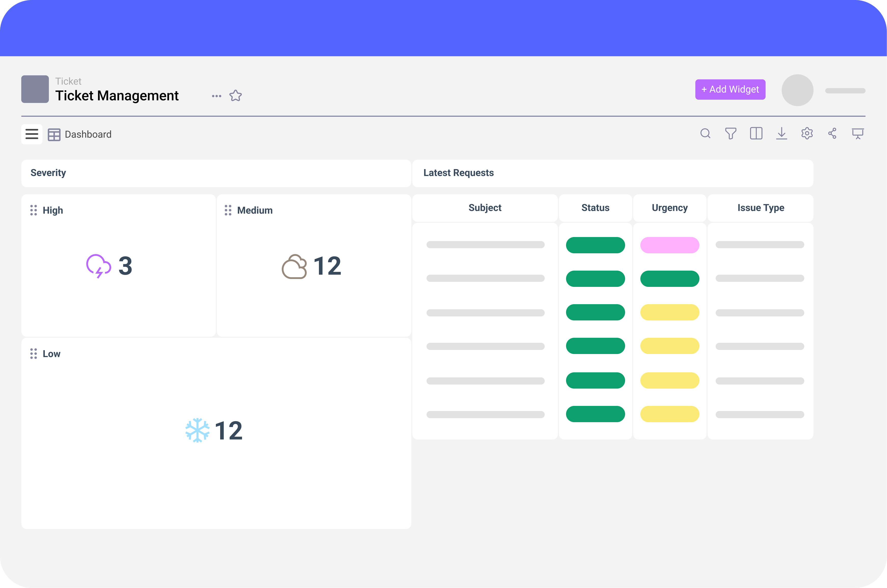This screenshot has height=588, width=887.
Task: Click the column layout icon
Action: [x=756, y=134]
